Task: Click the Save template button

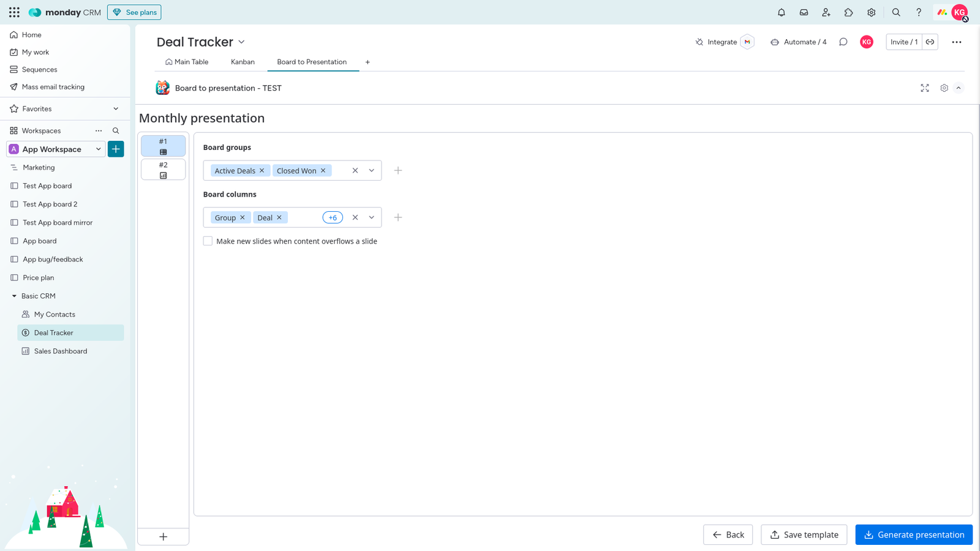Action: 804,534
